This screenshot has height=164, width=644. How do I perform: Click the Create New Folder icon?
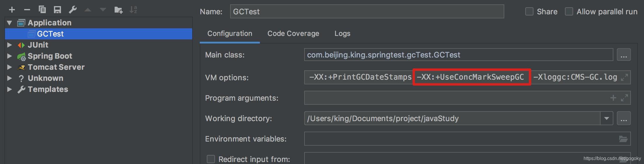pyautogui.click(x=118, y=10)
